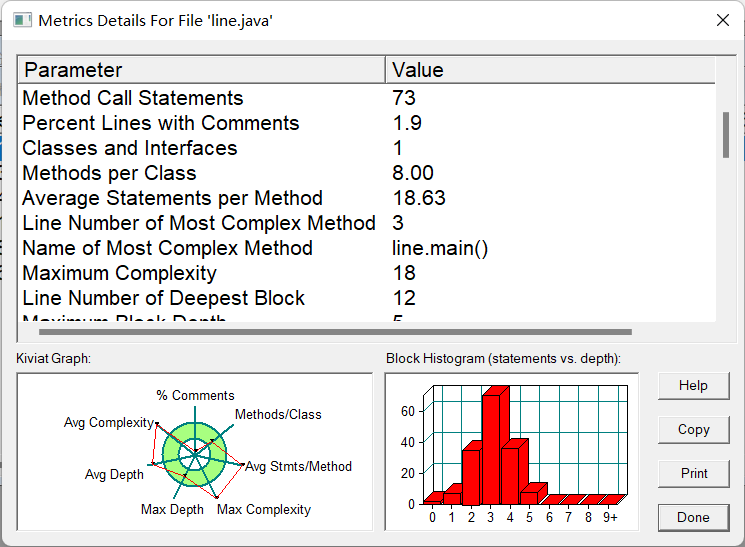The width and height of the screenshot is (745, 547).
Task: Select the 'Maximum Complexity' row
Action: tap(367, 273)
